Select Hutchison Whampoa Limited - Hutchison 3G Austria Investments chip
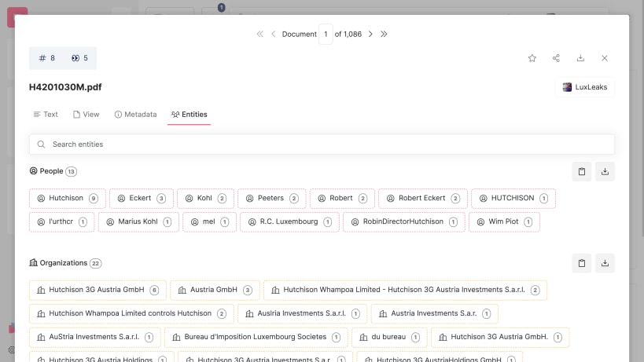This screenshot has width=644, height=362. [x=405, y=291]
